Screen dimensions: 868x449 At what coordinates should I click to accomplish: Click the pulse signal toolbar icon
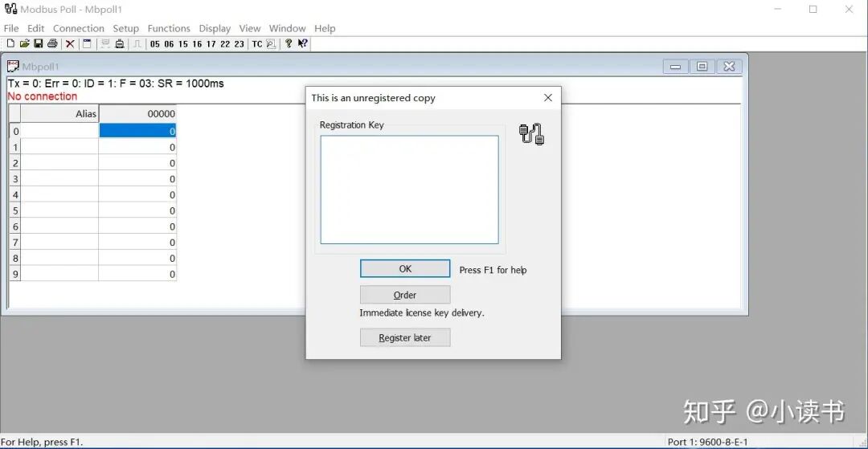pyautogui.click(x=137, y=43)
